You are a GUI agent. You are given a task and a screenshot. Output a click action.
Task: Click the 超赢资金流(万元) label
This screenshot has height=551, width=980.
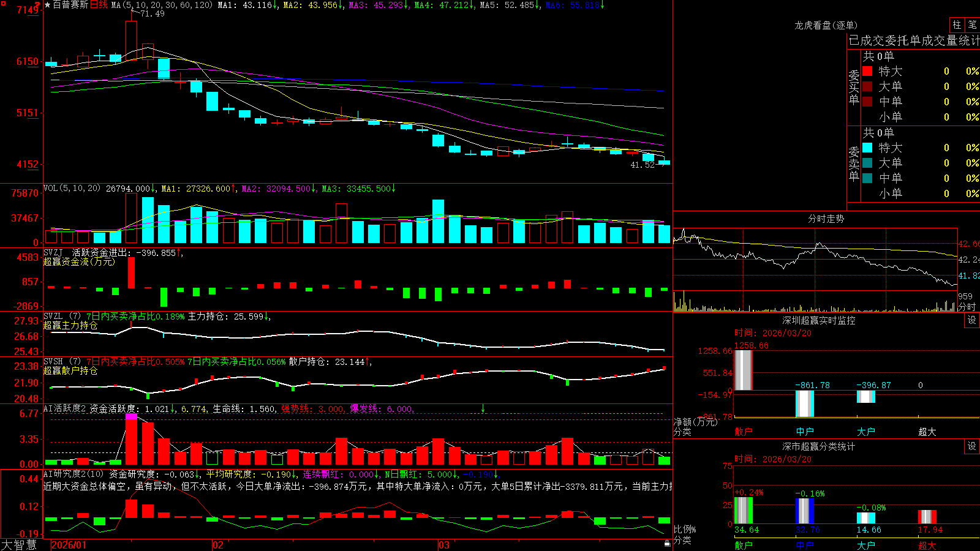(79, 261)
